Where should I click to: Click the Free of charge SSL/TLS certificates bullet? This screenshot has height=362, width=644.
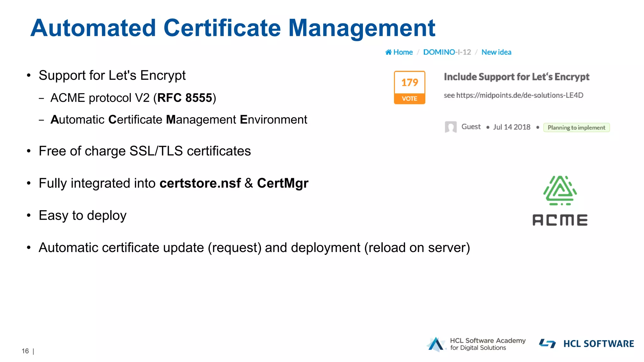coord(145,151)
